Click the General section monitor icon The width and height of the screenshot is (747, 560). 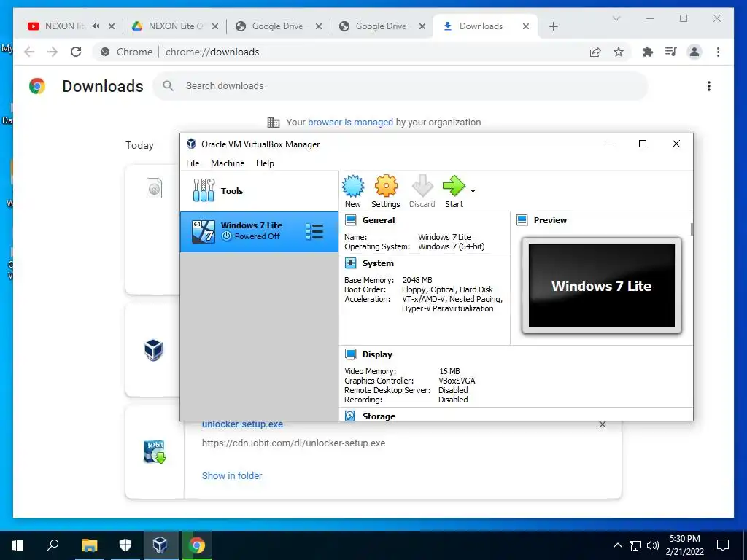pos(351,220)
